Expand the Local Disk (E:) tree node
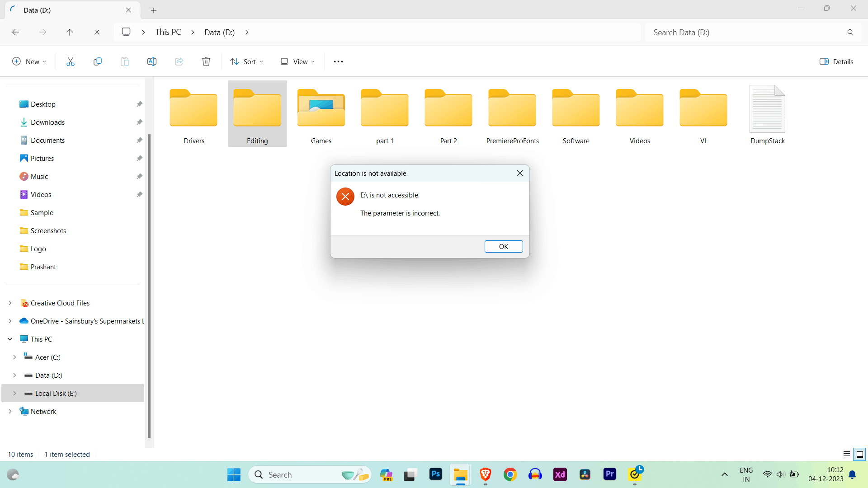868x488 pixels. [14, 394]
